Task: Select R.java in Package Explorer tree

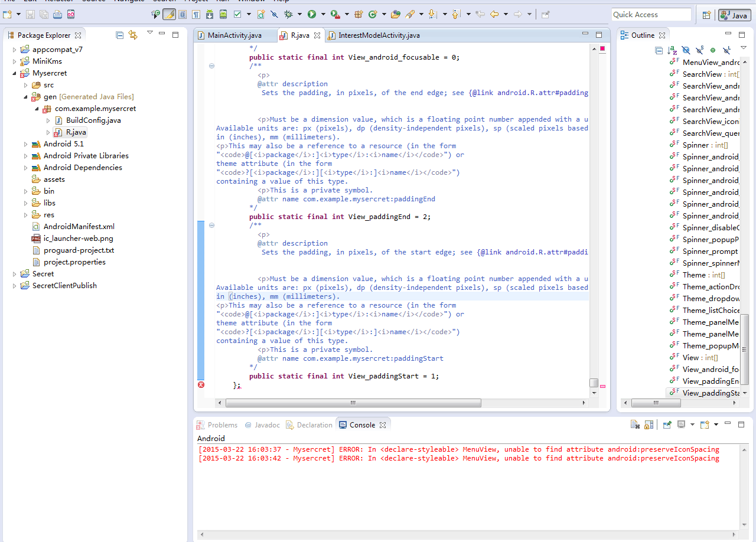Action: 76,132
